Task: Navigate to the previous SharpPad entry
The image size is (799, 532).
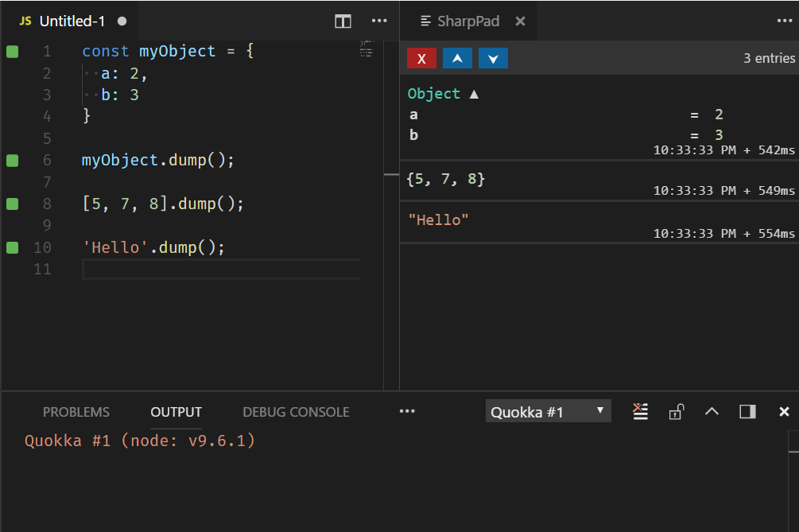Action: (x=457, y=57)
